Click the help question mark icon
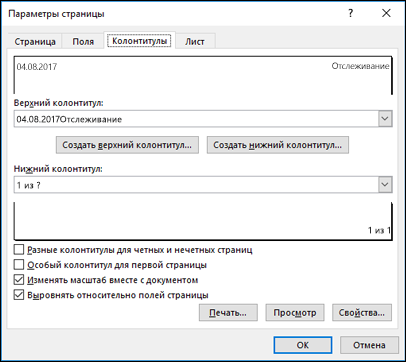Viewport: 406px width, 362px height. pos(350,13)
